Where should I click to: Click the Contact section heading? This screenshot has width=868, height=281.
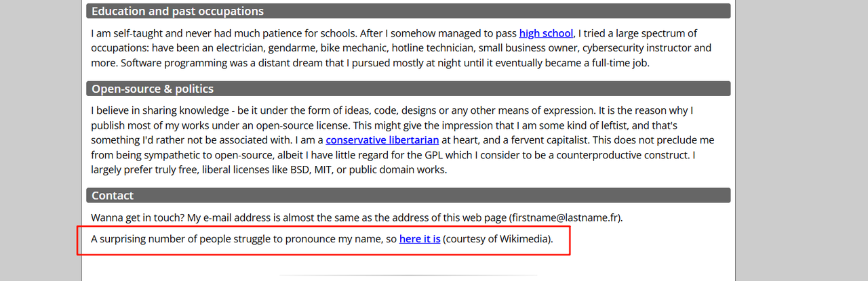(x=113, y=196)
